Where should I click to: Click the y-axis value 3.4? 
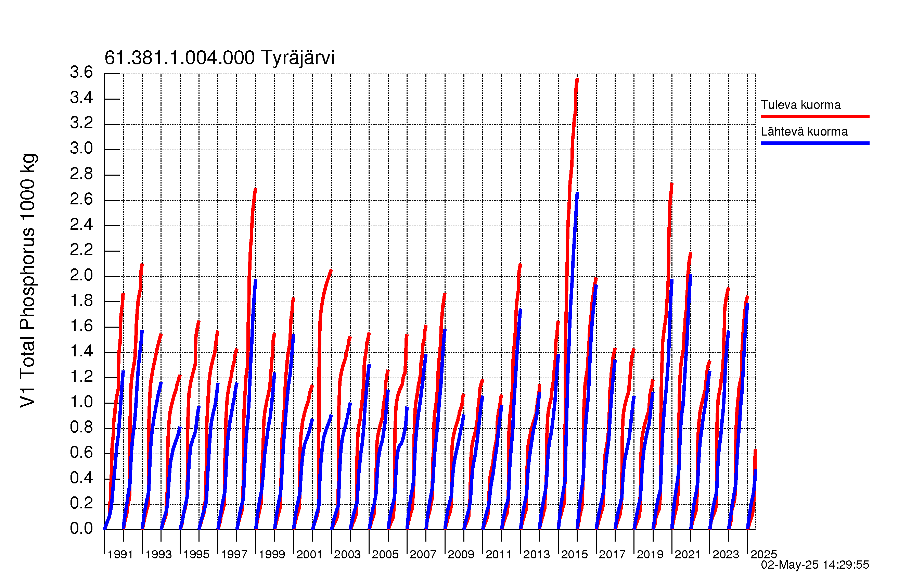(x=81, y=98)
